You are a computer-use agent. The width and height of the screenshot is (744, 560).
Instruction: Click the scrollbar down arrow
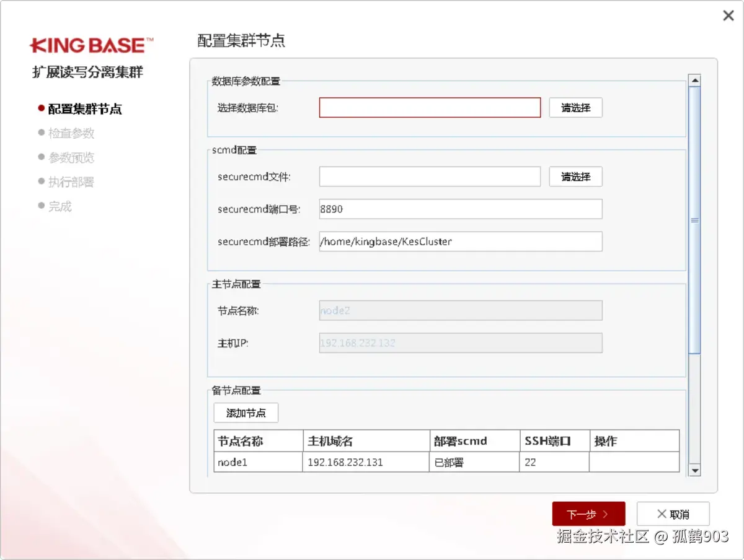point(695,471)
